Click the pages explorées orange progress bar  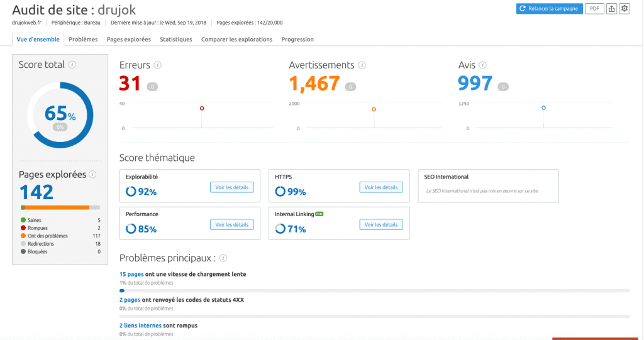pos(57,207)
